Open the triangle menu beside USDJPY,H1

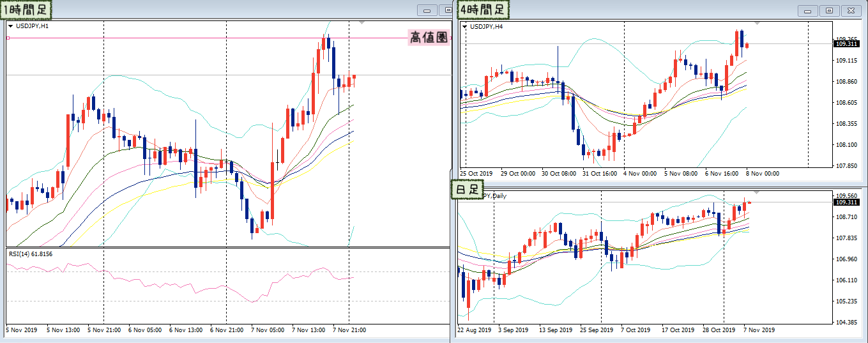[11, 26]
